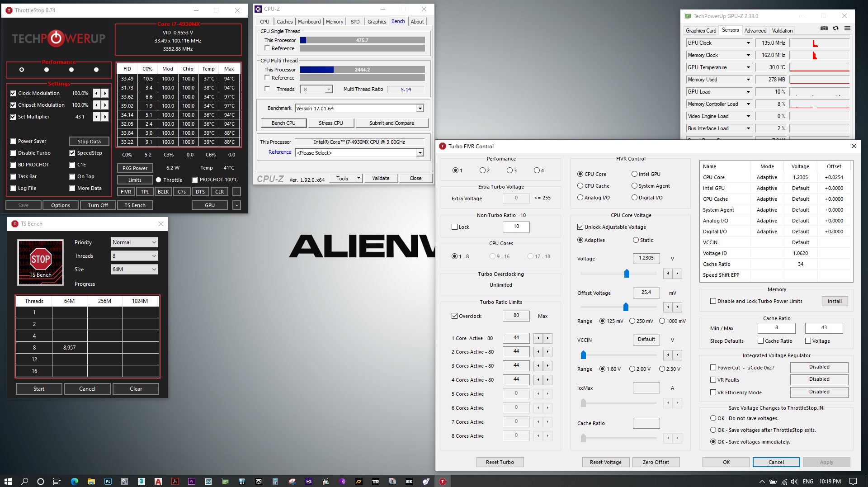Launch Microsoft Edge from taskbar
Screen dimensions: 868x487
[75, 481]
